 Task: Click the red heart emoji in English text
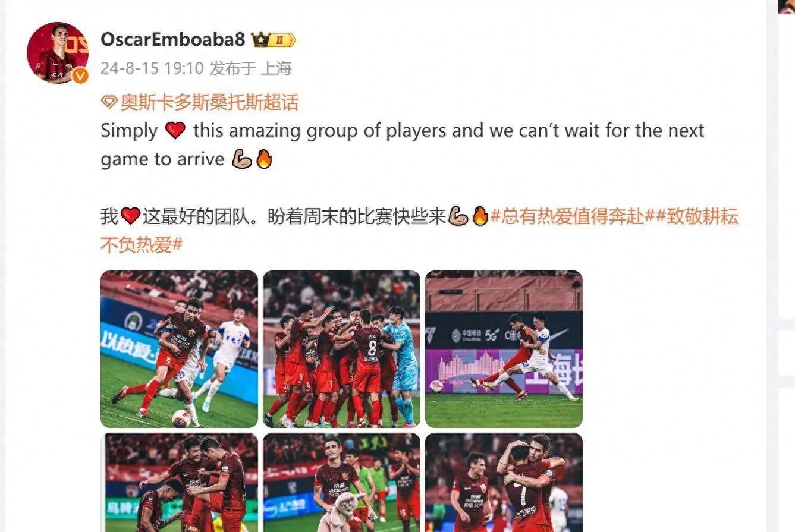[x=175, y=131]
